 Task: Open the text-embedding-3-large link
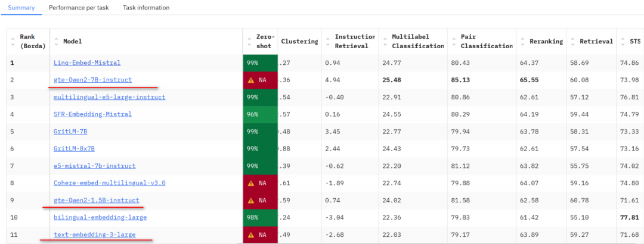pos(94,234)
